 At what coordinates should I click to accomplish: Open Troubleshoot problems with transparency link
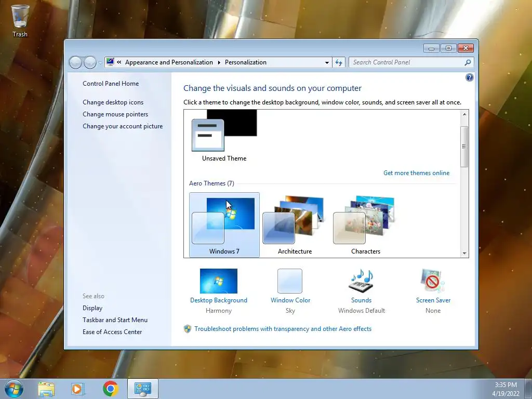click(x=283, y=329)
